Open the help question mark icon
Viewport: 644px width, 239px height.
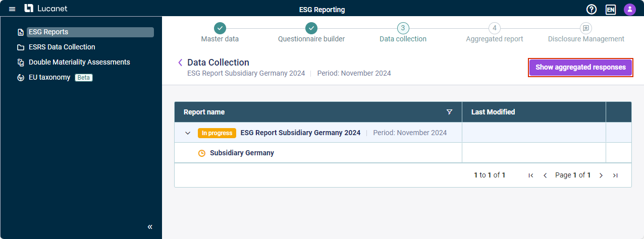pyautogui.click(x=592, y=9)
